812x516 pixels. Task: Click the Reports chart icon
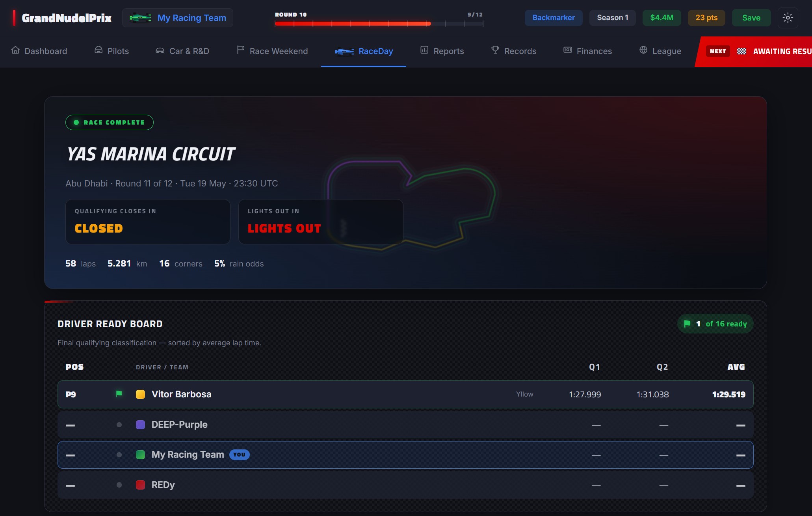(x=424, y=50)
